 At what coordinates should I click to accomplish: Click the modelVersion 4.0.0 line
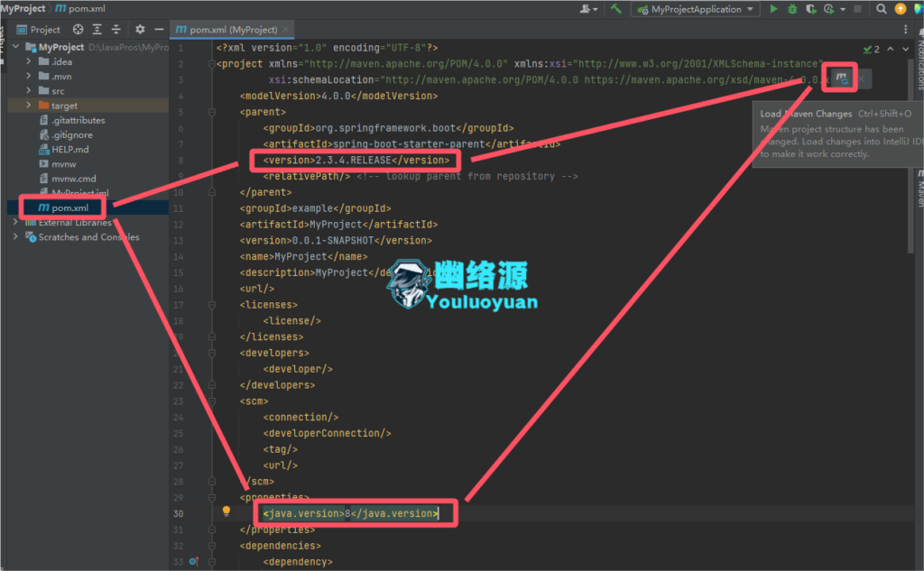click(339, 96)
